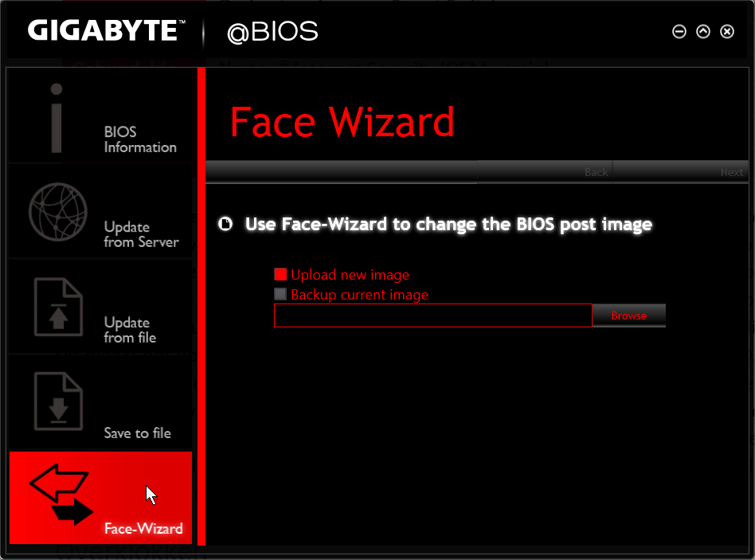Minimize the @BIOS window
This screenshot has height=560, width=755.
(x=679, y=32)
